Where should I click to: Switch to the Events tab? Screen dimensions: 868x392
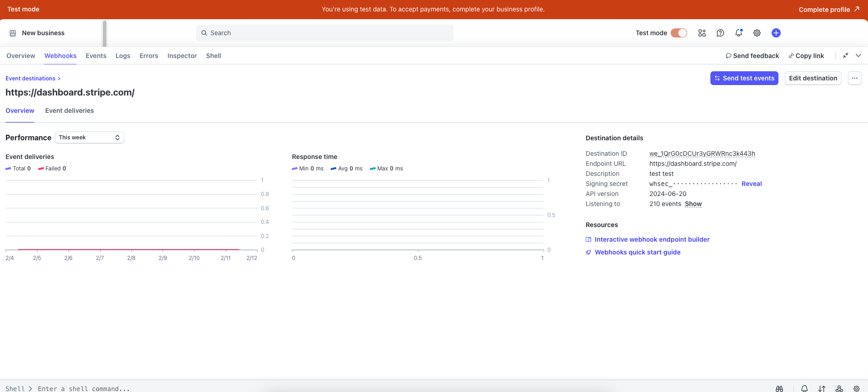coord(96,56)
